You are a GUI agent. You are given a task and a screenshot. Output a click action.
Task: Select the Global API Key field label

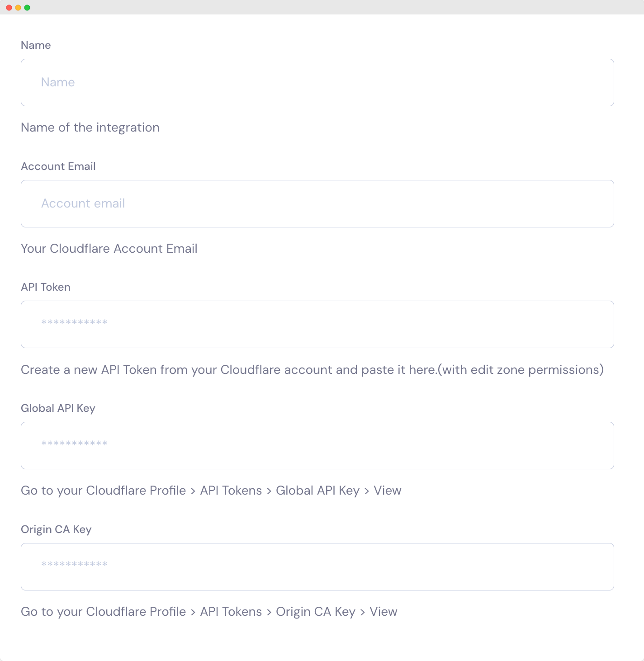tap(58, 408)
